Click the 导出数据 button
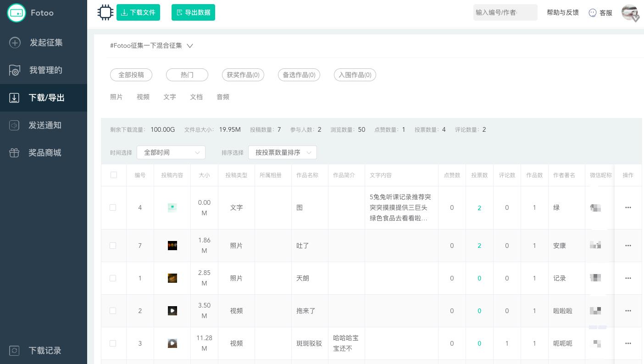 point(193,12)
